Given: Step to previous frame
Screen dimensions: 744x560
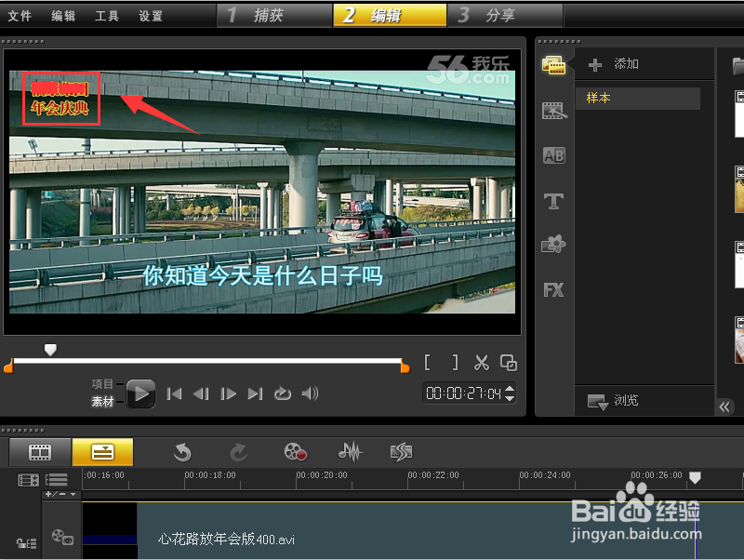Looking at the screenshot, I should 201,393.
